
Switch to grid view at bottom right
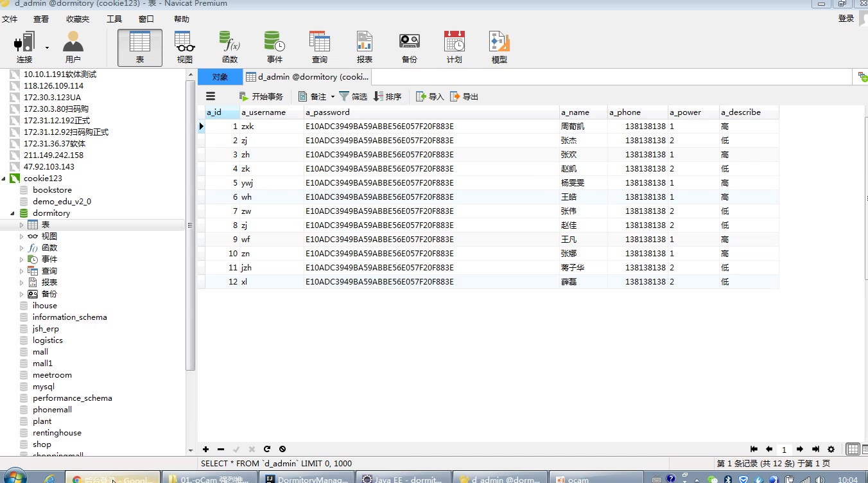[852, 450]
